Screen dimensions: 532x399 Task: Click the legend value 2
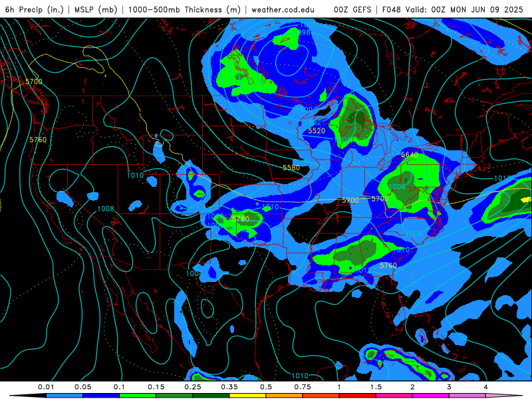coord(412,387)
